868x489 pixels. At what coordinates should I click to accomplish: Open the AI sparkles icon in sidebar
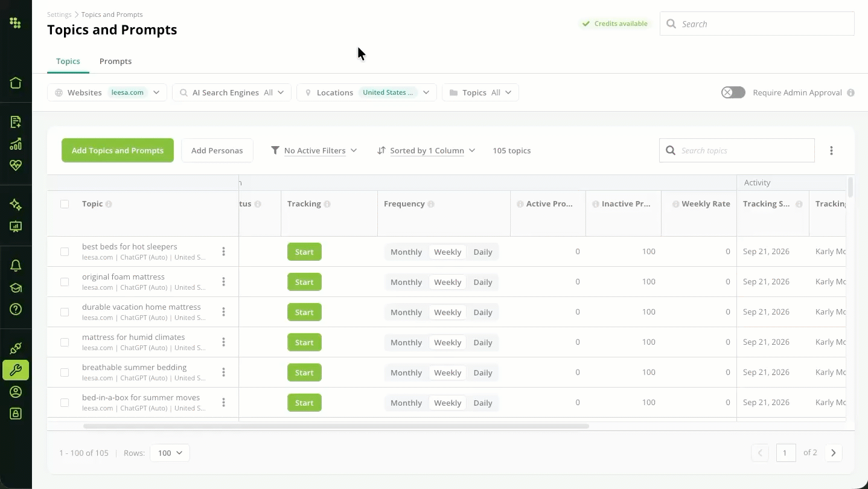pyautogui.click(x=16, y=205)
